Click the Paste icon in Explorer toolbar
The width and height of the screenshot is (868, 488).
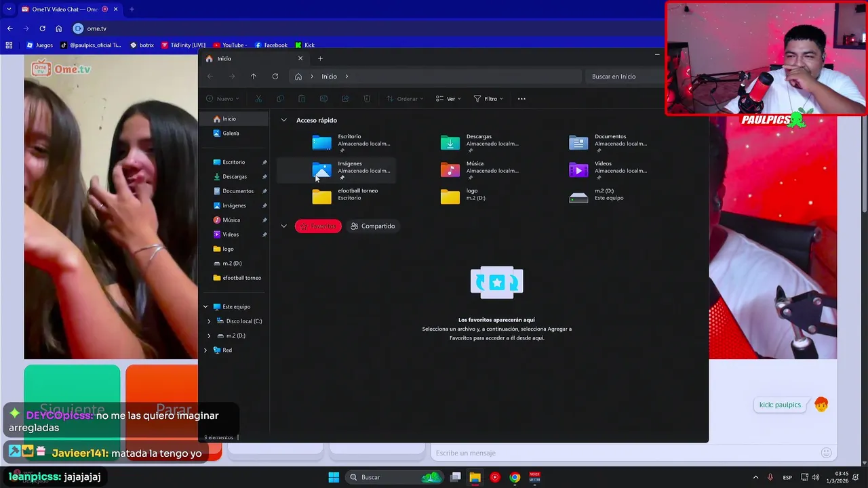[302, 99]
